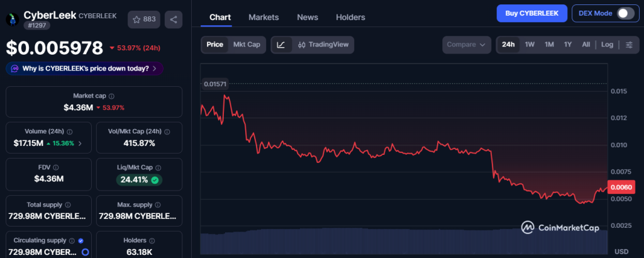Open the Holders tab

[350, 17]
